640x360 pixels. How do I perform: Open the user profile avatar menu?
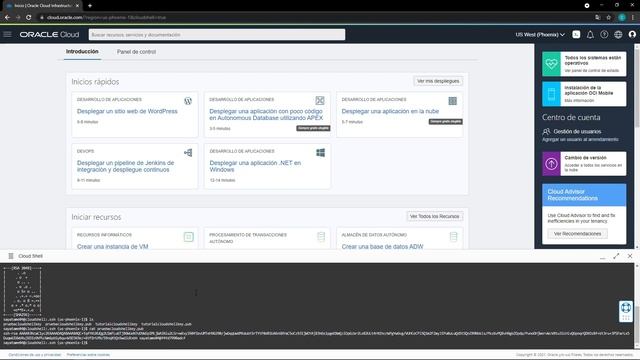point(632,35)
